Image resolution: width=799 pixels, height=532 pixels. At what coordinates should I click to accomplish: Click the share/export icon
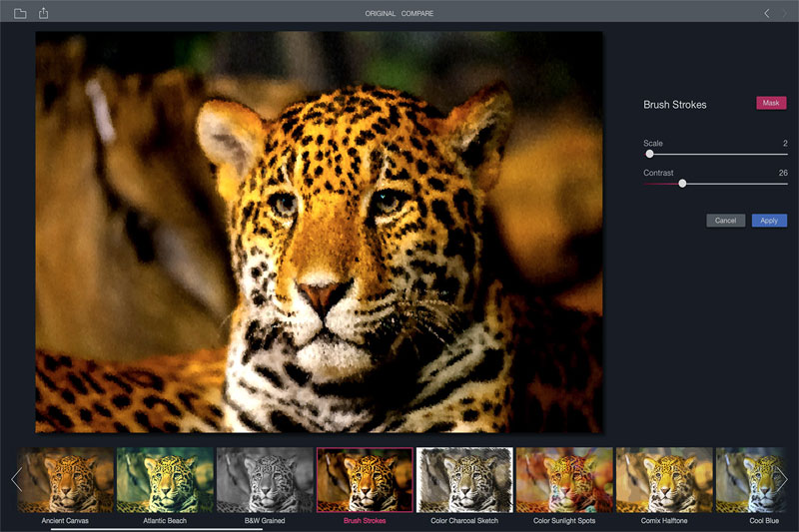43,13
